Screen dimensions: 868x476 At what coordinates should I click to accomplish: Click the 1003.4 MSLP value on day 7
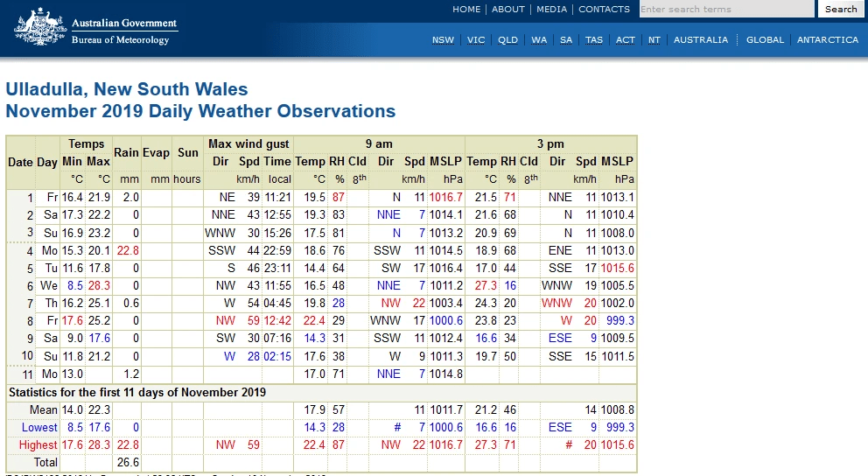pyautogui.click(x=445, y=304)
